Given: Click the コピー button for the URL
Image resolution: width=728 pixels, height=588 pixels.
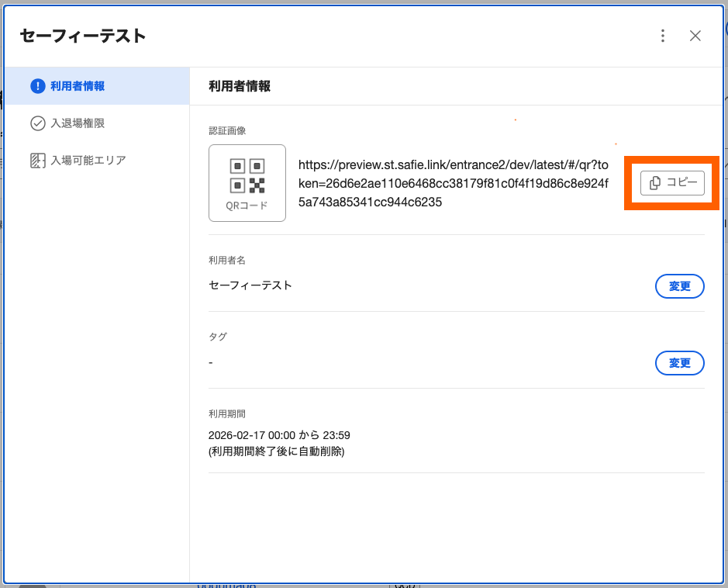Looking at the screenshot, I should pyautogui.click(x=672, y=183).
